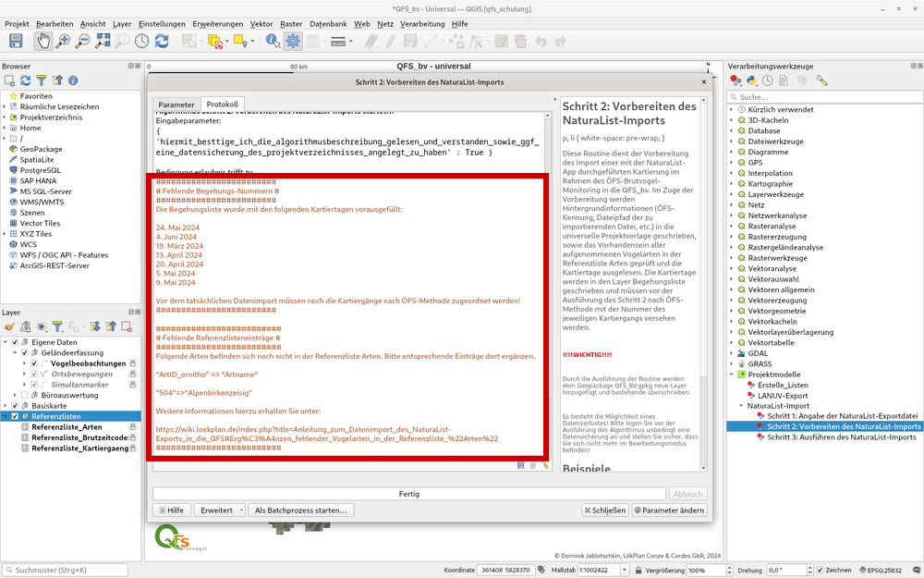Select the Protokoll tab
924x578 pixels.
pos(222,104)
